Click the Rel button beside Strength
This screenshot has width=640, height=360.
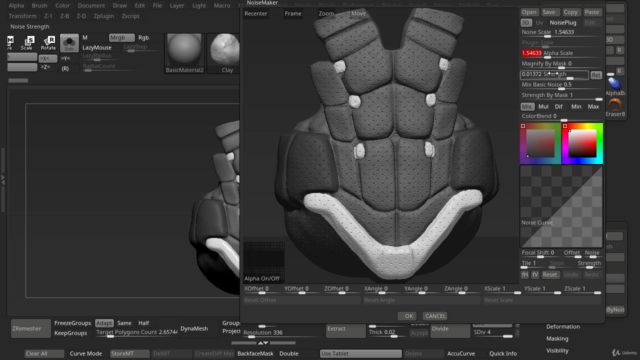[596, 75]
